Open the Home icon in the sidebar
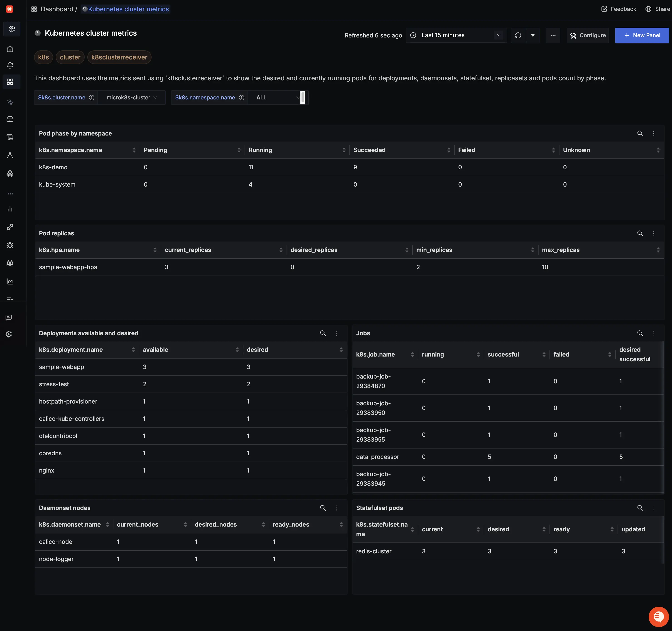The image size is (672, 631). pos(10,49)
